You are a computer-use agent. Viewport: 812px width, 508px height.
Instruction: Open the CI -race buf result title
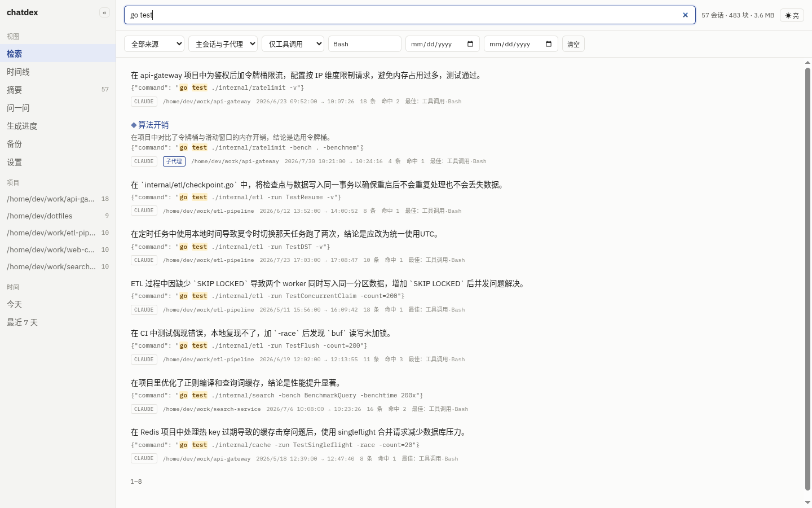[x=262, y=333]
